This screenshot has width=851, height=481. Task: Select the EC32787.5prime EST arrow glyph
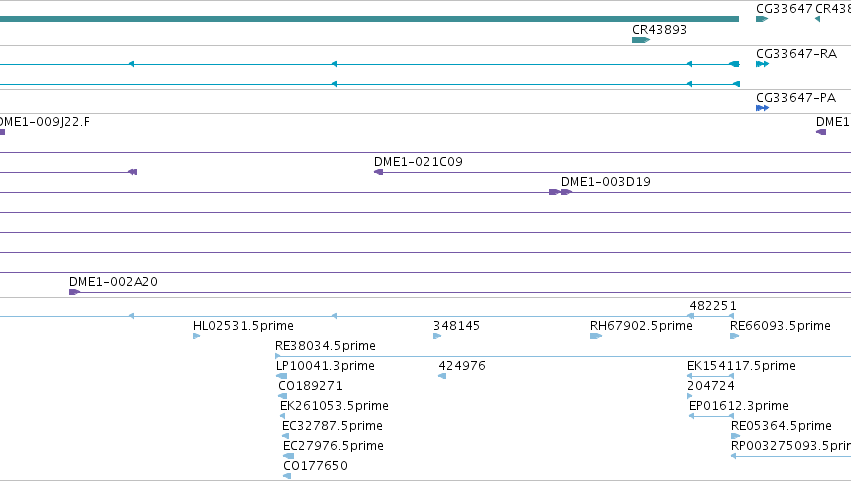285,436
